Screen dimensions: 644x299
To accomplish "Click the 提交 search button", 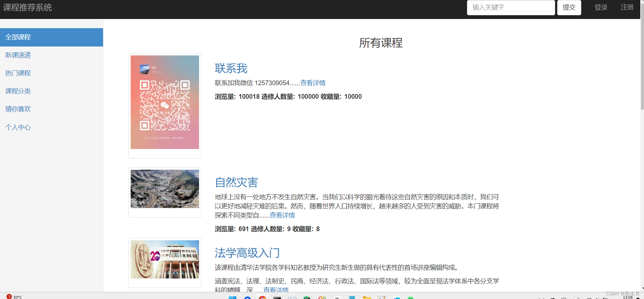I will [569, 7].
